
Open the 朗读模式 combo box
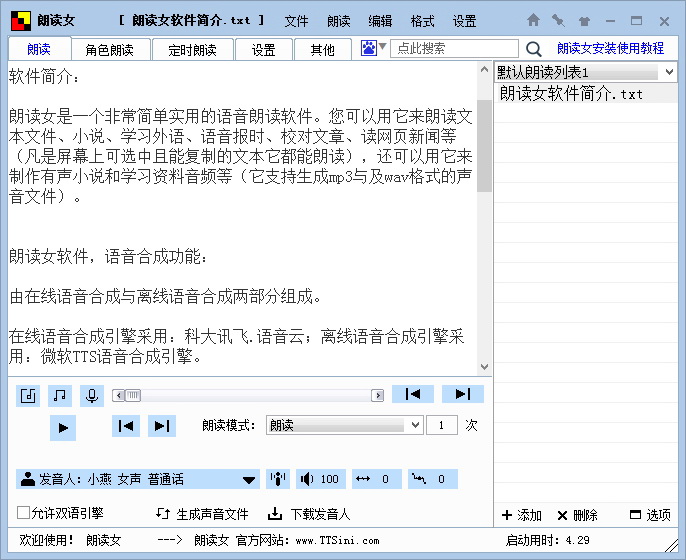345,425
